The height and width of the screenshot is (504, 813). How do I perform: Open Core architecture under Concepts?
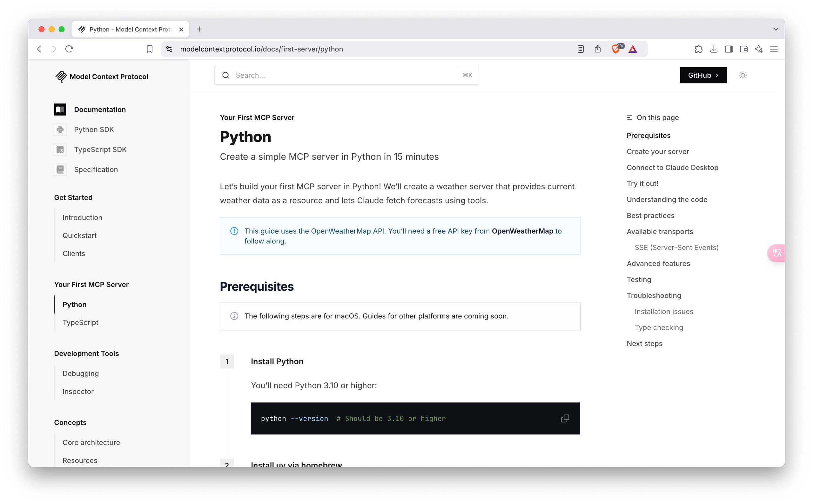pos(91,442)
